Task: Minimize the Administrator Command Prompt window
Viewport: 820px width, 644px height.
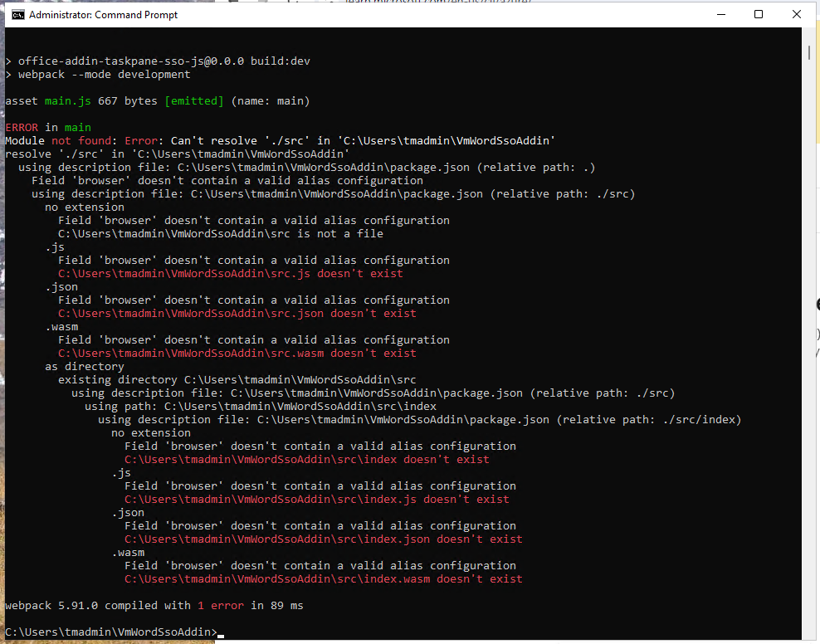Action: pos(721,15)
